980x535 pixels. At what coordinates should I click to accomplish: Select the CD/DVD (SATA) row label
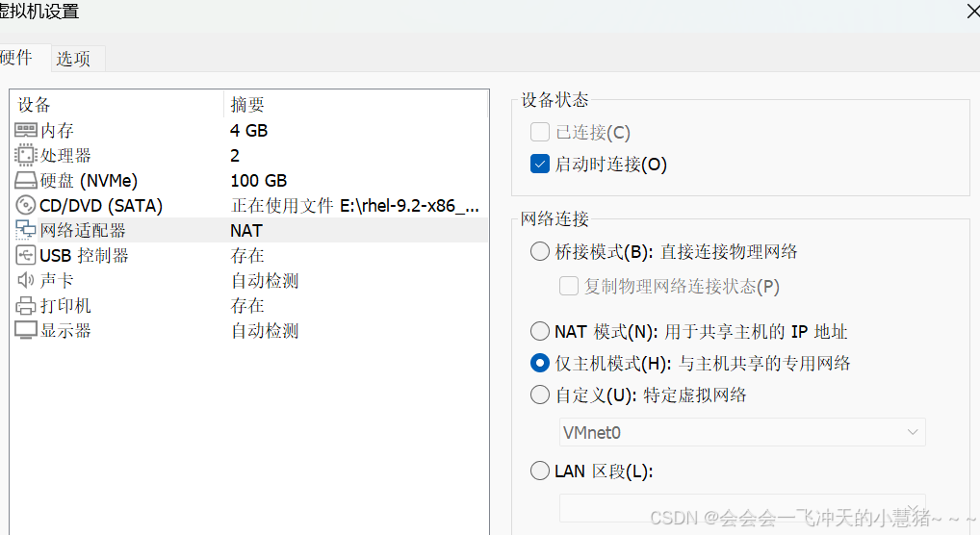click(x=101, y=206)
